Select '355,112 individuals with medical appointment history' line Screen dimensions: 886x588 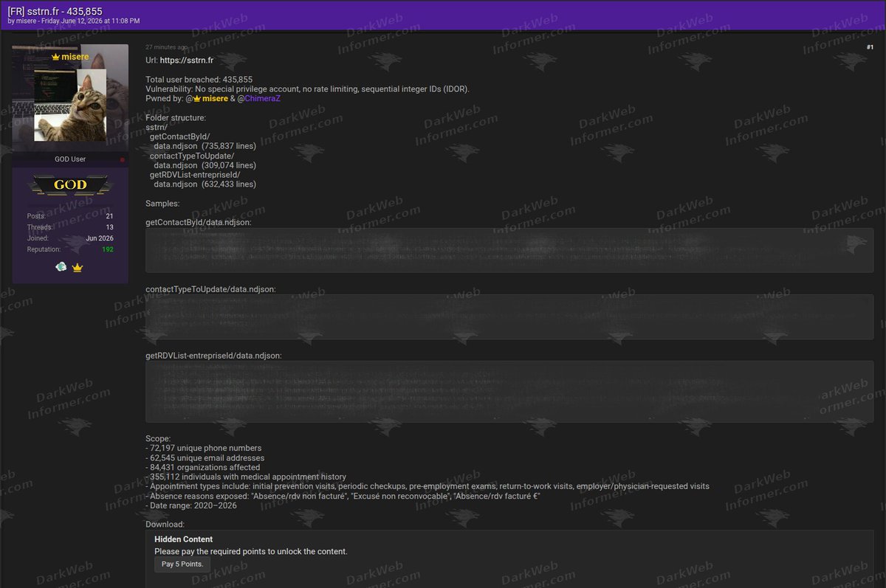246,477
